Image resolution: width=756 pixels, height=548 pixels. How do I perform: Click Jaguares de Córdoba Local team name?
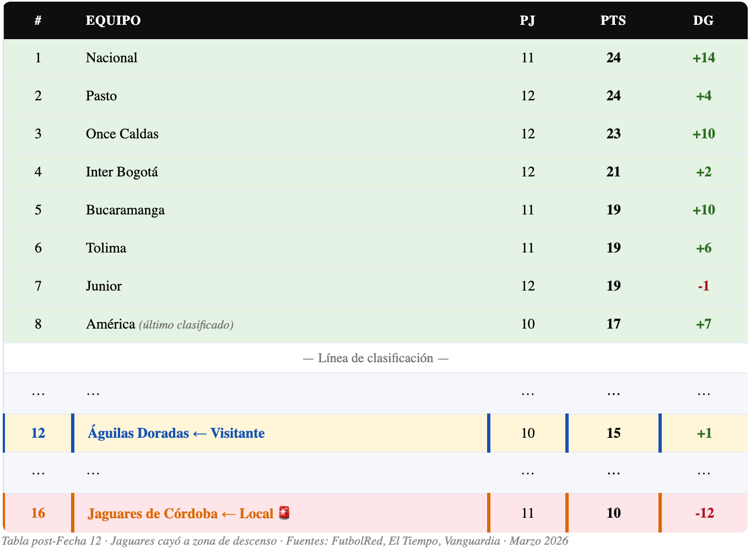(x=180, y=514)
